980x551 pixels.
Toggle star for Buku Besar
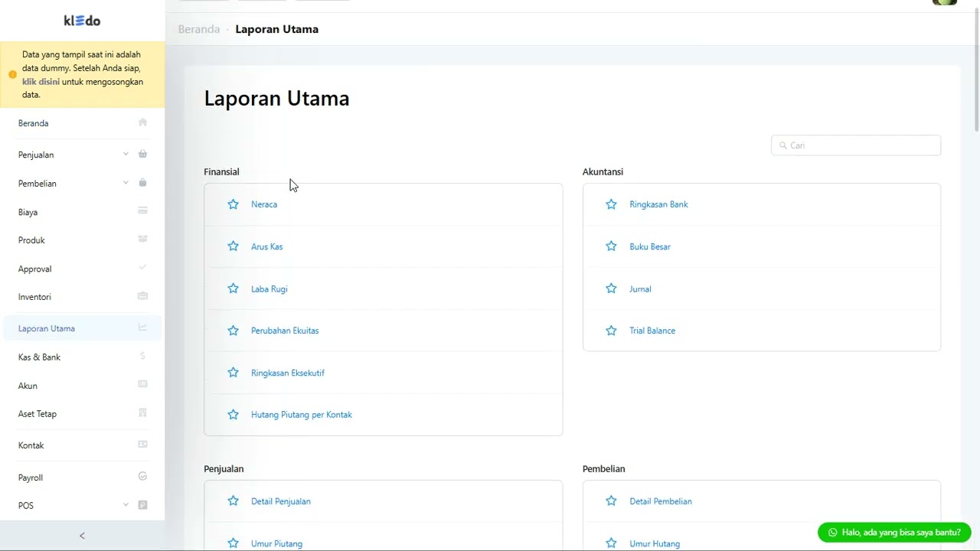click(x=611, y=246)
